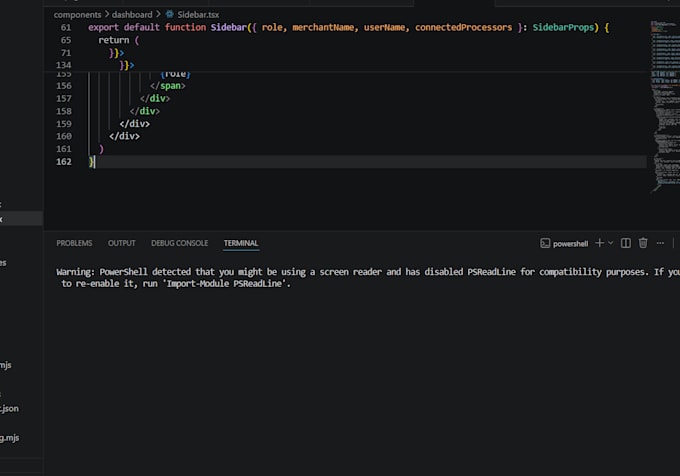Image resolution: width=680 pixels, height=476 pixels.
Task: Click merchantName parameter on line 61
Action: click(323, 27)
